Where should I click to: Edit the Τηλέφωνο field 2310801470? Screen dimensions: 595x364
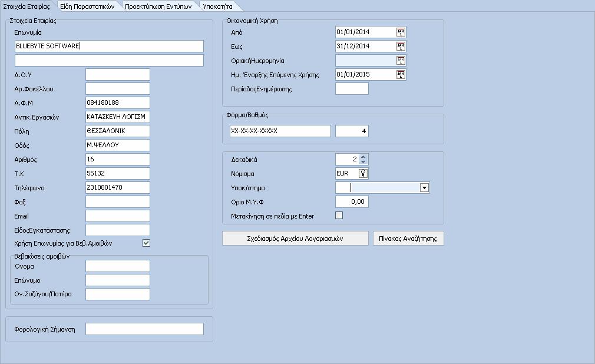118,187
